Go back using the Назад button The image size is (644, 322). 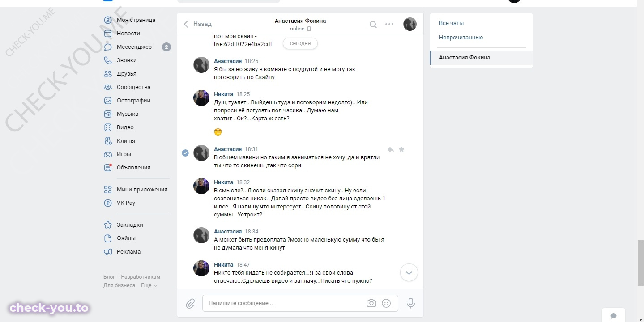[197, 24]
